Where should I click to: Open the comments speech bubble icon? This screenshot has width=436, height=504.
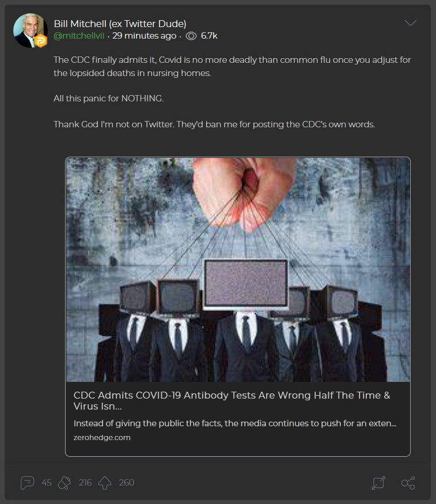point(27,483)
